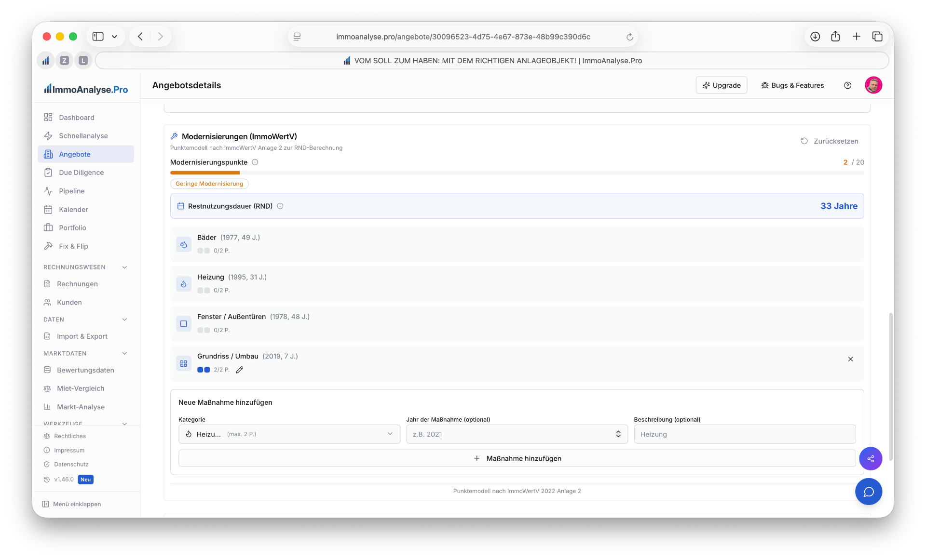Toggle the Safari sidebar

click(98, 37)
